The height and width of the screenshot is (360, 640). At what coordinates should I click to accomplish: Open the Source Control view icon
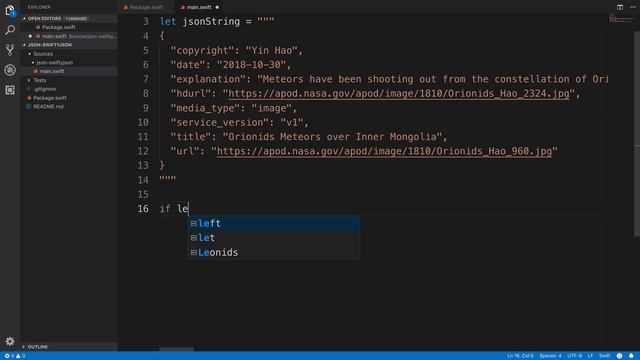(10, 50)
